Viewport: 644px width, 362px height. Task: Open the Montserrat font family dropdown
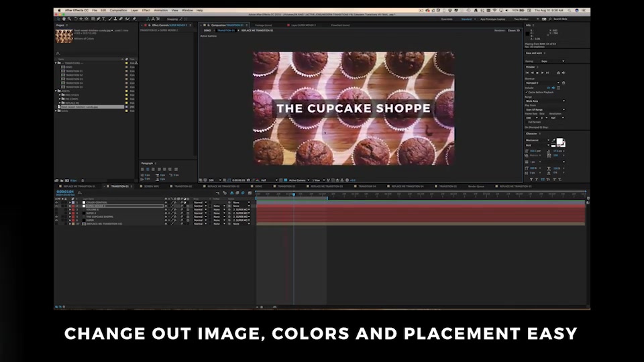point(537,140)
